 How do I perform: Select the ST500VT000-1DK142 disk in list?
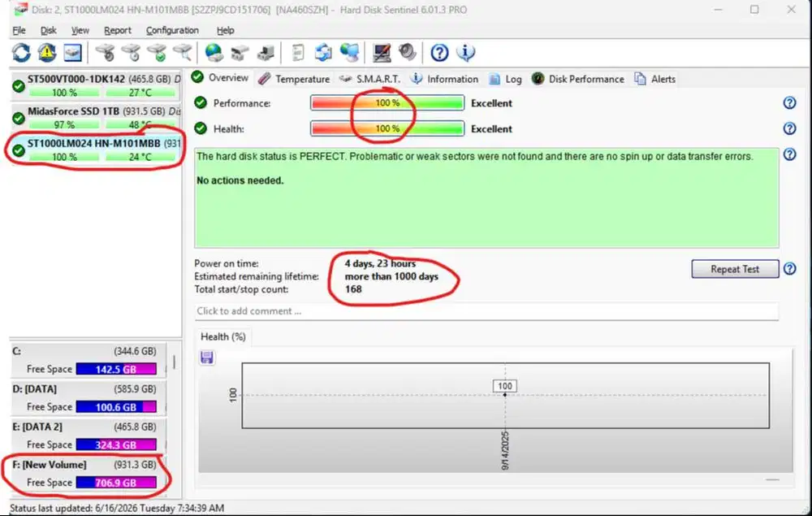pos(96,85)
